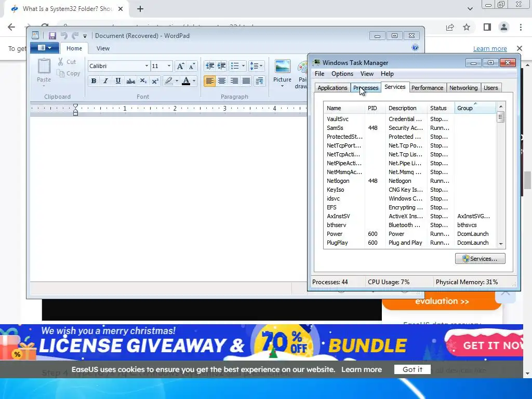Open the highlight color dropdown arrow
532x399 pixels.
coord(177,81)
